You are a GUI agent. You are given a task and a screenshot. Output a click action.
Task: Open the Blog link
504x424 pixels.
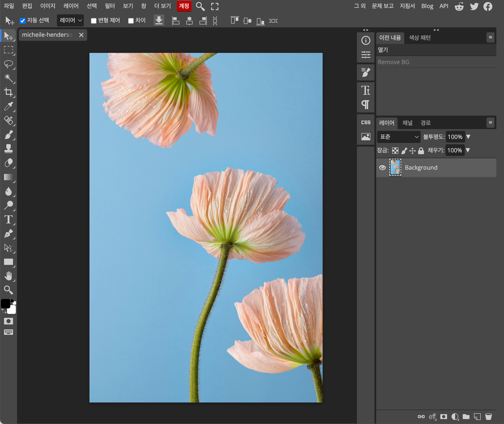click(x=427, y=6)
